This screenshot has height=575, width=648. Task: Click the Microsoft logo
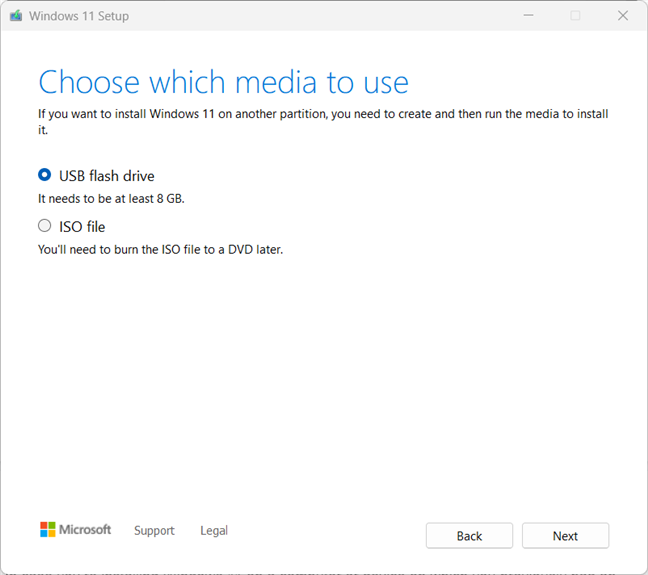pyautogui.click(x=75, y=530)
